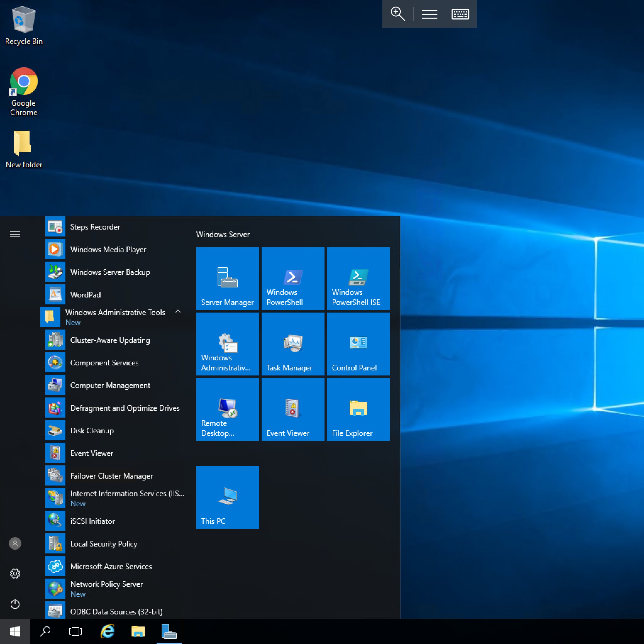The height and width of the screenshot is (644, 644).
Task: Open the Event Viewer tile
Action: click(293, 409)
